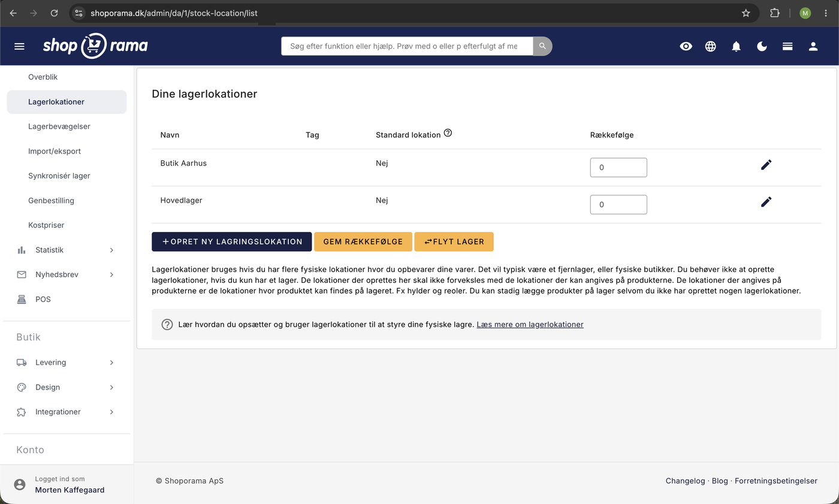Click the Design palette icon
This screenshot has width=839, height=504.
(22, 387)
